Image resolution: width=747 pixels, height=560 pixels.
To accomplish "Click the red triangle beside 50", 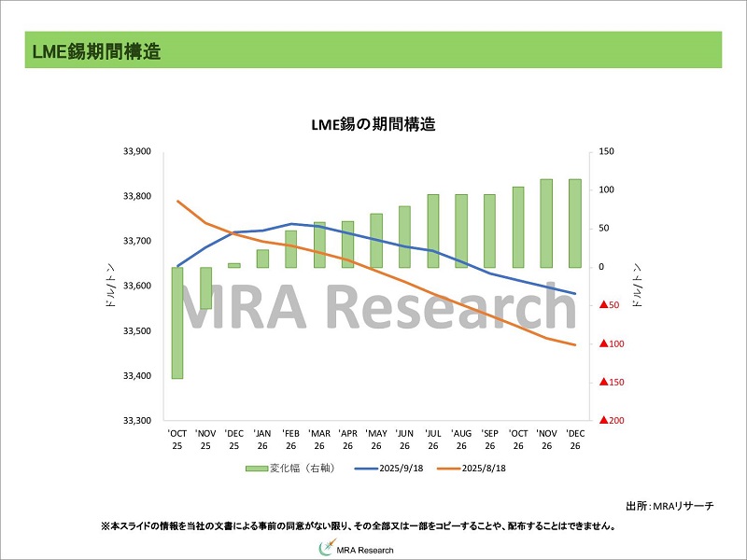I will pyautogui.click(x=605, y=305).
